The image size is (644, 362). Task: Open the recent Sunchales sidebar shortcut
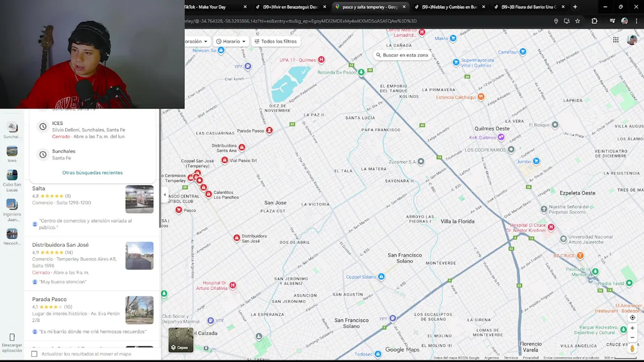[x=12, y=130]
